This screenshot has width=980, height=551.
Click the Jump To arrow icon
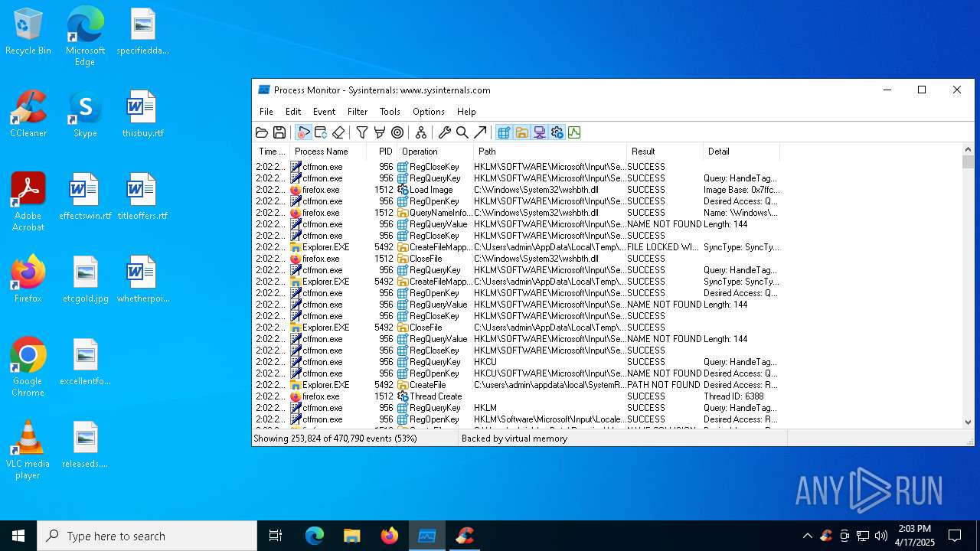[480, 132]
